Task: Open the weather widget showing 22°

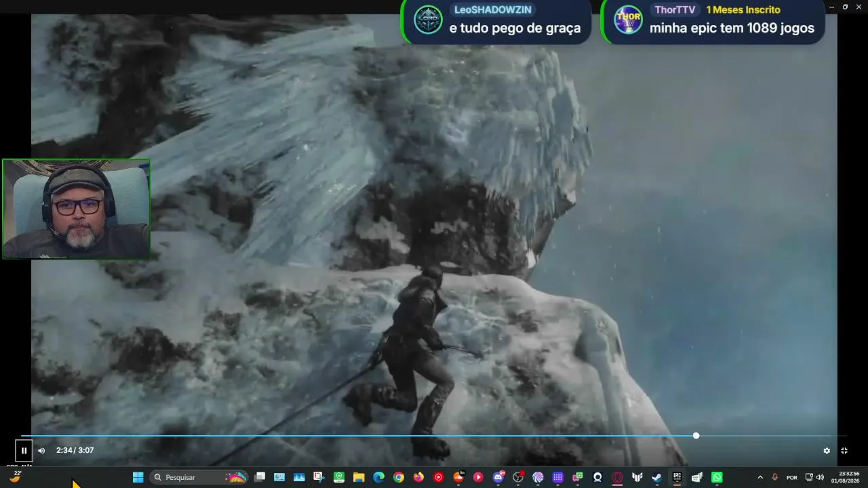Action: tap(15, 477)
